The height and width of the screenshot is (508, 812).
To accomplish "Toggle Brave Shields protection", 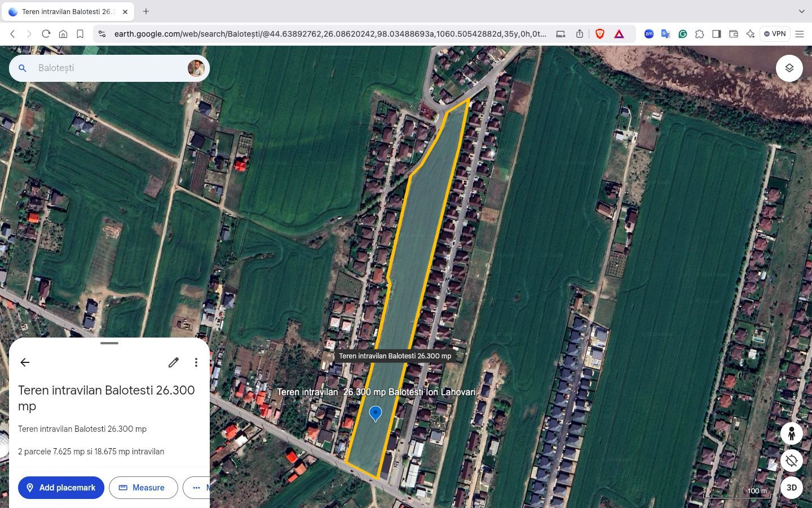I will pos(599,34).
